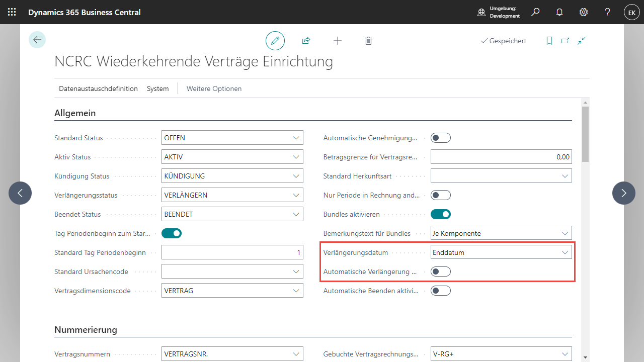Toggle Bundles aktivieren switch off

441,214
